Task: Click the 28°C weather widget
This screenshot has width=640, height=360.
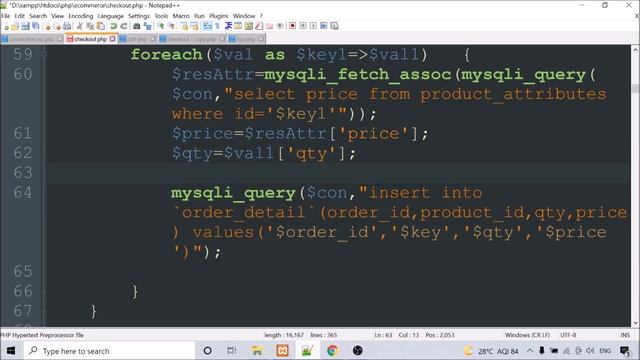Action: [x=491, y=351]
